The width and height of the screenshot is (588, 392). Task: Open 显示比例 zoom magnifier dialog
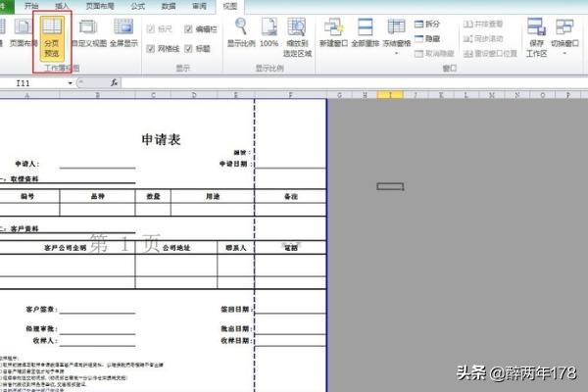(241, 33)
